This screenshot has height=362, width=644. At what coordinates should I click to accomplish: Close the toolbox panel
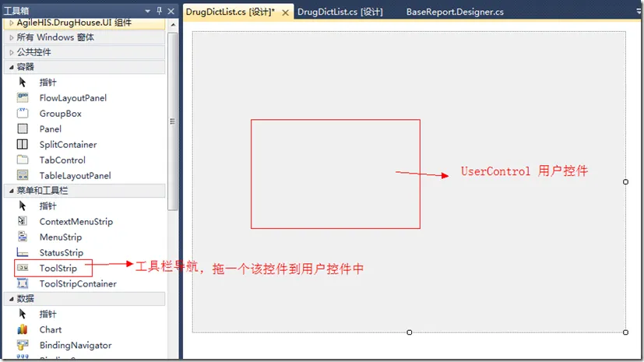coord(171,11)
